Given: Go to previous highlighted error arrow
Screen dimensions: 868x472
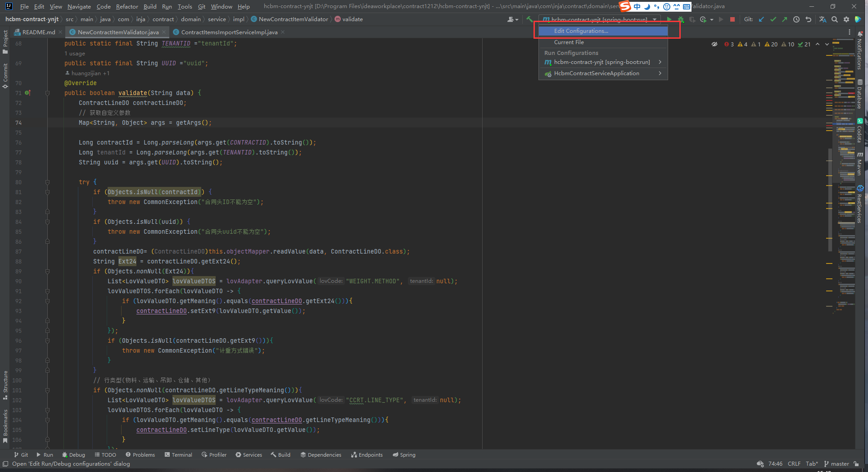Looking at the screenshot, I should point(818,44).
